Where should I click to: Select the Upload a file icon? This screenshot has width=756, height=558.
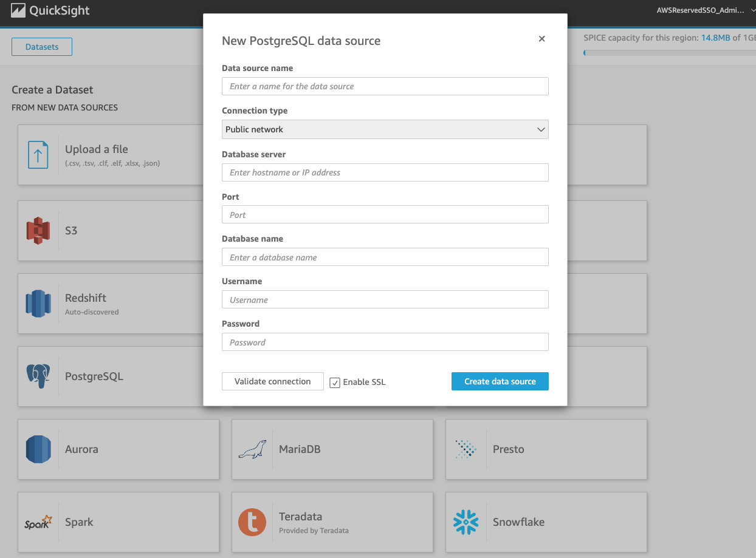pos(38,155)
